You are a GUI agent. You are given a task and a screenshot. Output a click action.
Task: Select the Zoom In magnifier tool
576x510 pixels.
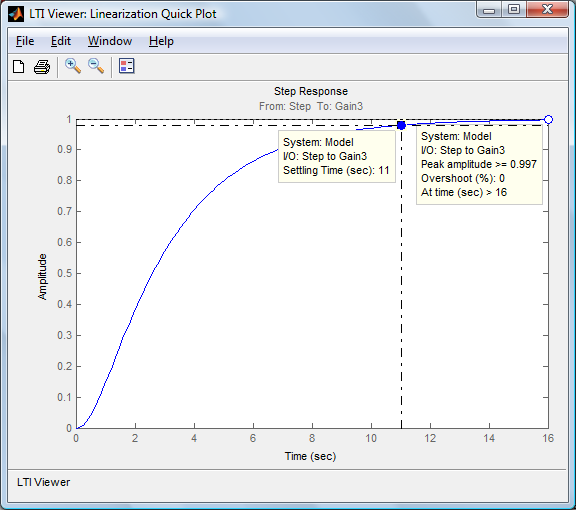pos(73,66)
